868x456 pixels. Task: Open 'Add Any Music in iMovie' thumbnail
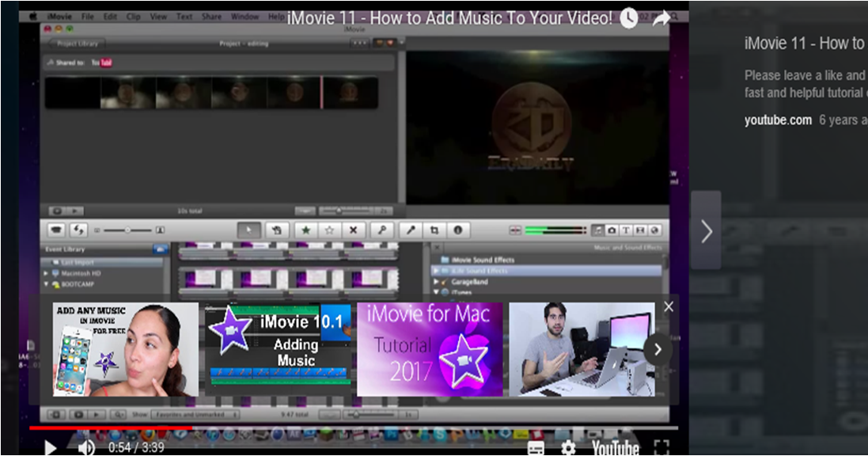click(x=126, y=349)
